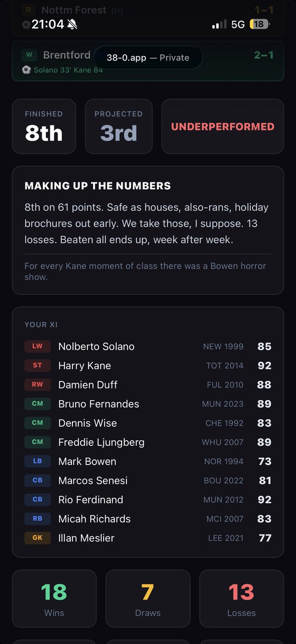
Task: Tap the UNDERPERFORMED status card
Action: coord(223,127)
